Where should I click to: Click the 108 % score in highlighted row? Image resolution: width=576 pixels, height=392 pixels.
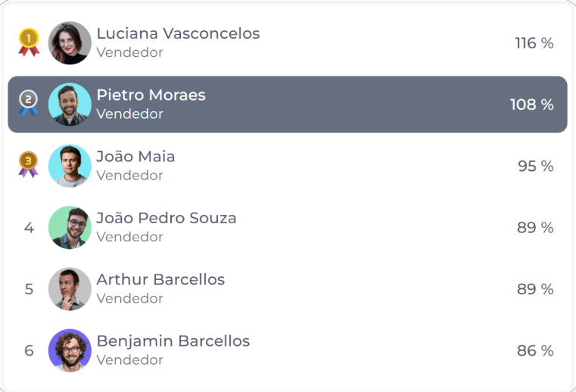click(532, 104)
